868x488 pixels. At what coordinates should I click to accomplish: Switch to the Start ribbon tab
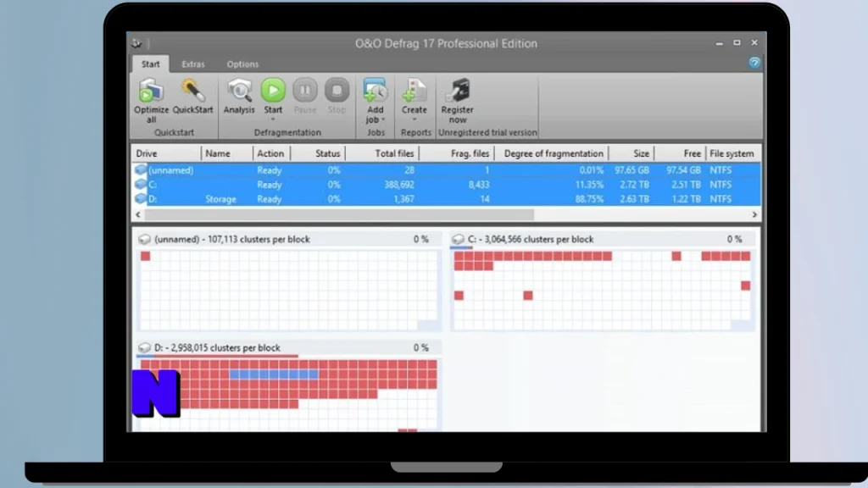click(x=151, y=64)
